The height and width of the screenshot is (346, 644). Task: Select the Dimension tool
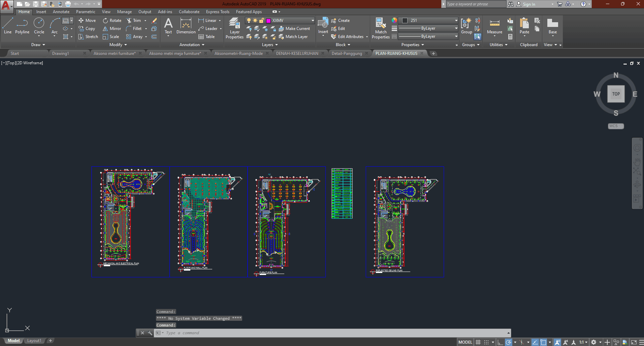[186, 26]
